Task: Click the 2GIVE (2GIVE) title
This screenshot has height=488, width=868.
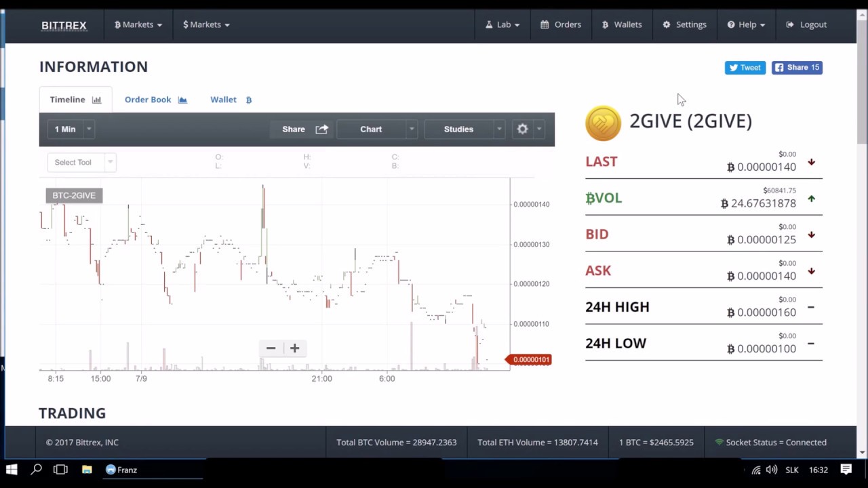Action: [x=690, y=121]
